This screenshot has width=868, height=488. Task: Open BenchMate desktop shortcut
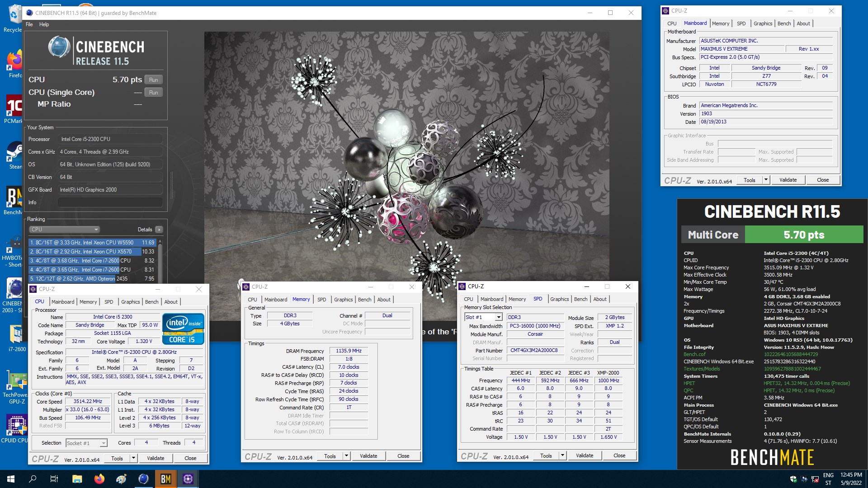[x=14, y=201]
